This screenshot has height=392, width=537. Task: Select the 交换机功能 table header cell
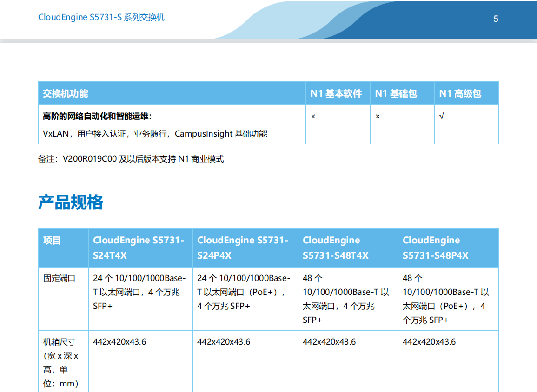tap(66, 93)
